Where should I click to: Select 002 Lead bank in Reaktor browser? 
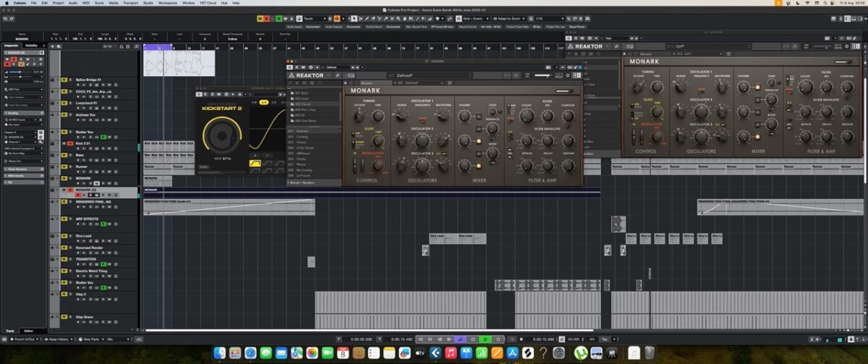point(301,98)
